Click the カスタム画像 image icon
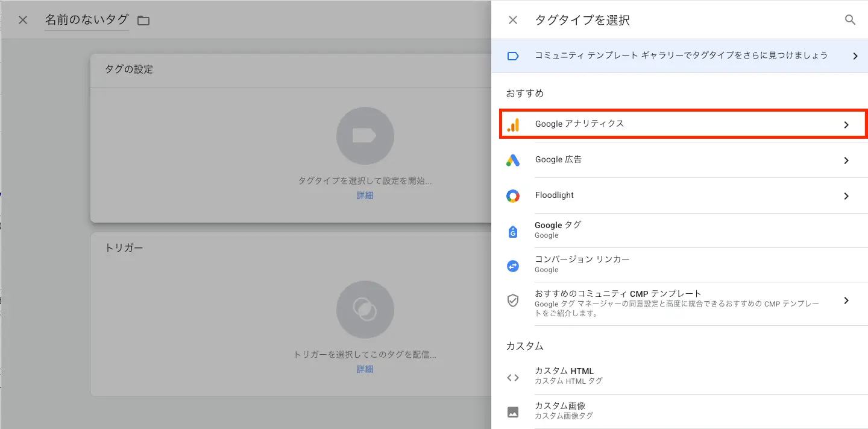 coord(513,413)
